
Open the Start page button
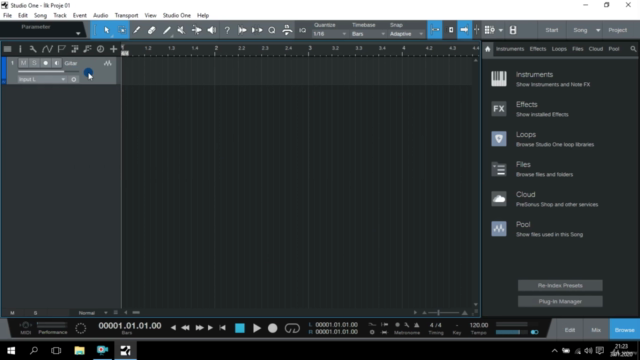551,30
